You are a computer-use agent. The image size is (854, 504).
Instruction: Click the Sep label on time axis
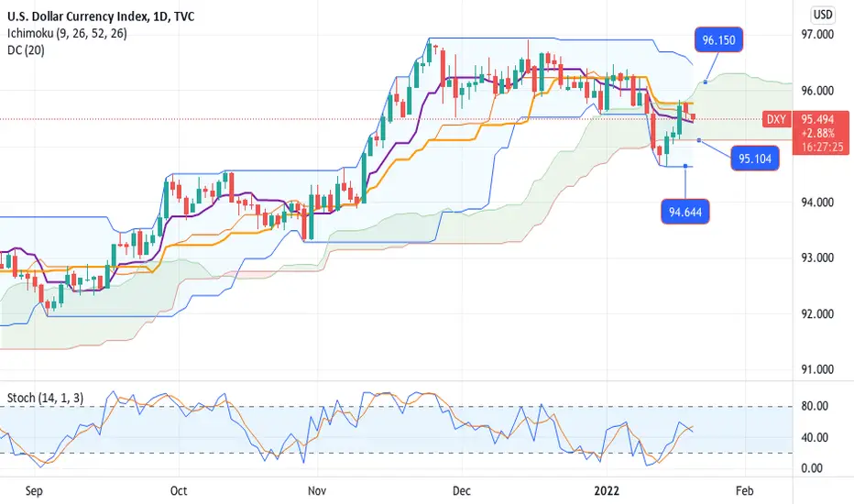pyautogui.click(x=34, y=490)
